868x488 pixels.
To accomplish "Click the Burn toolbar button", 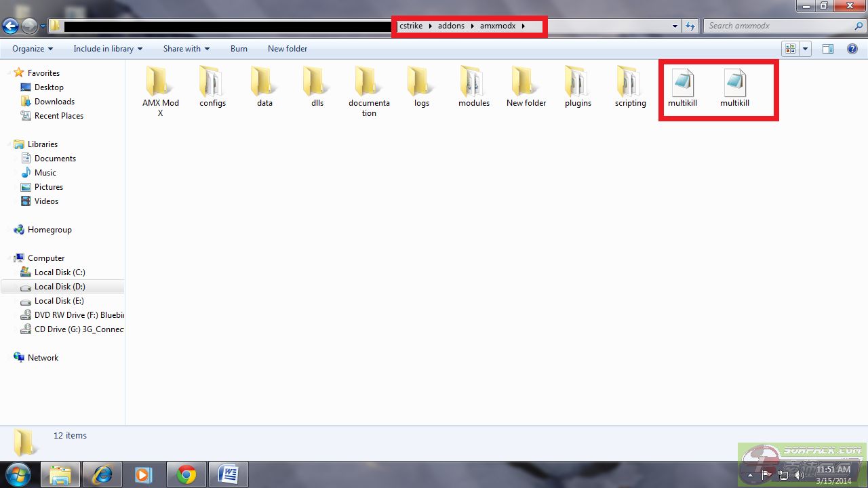I will pos(239,49).
